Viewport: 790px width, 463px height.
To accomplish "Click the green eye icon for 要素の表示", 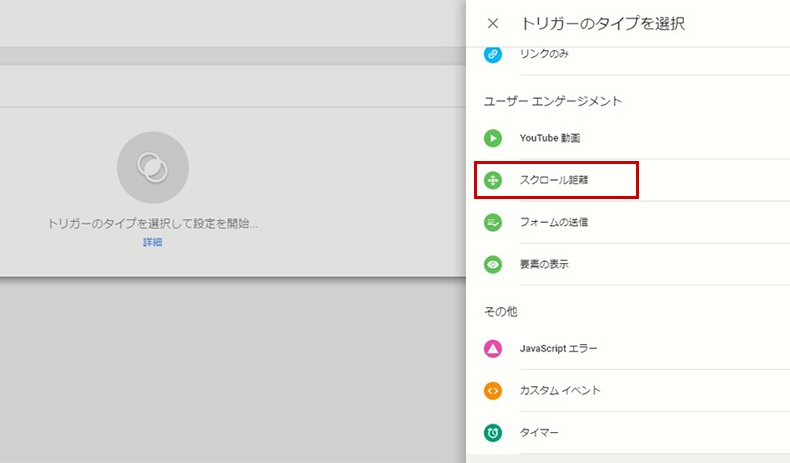I will click(x=493, y=264).
